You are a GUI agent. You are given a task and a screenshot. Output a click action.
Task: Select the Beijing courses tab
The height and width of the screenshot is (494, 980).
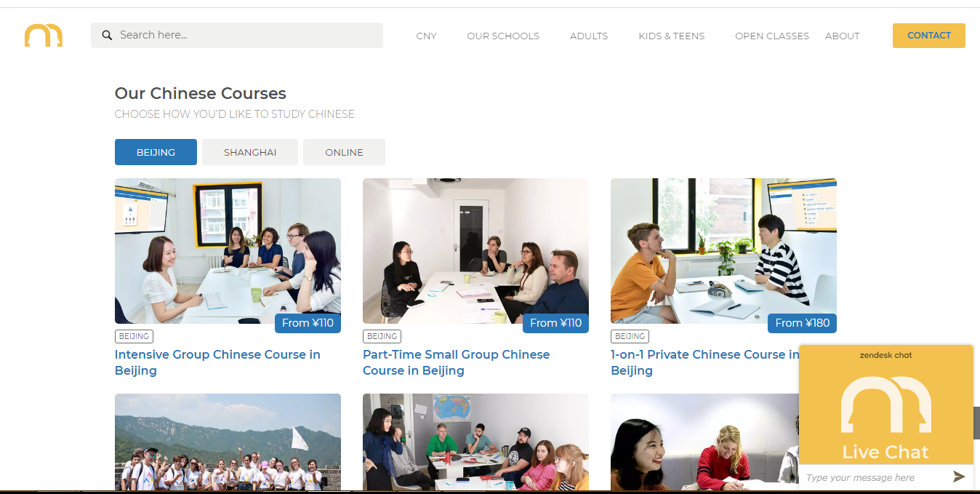point(156,152)
